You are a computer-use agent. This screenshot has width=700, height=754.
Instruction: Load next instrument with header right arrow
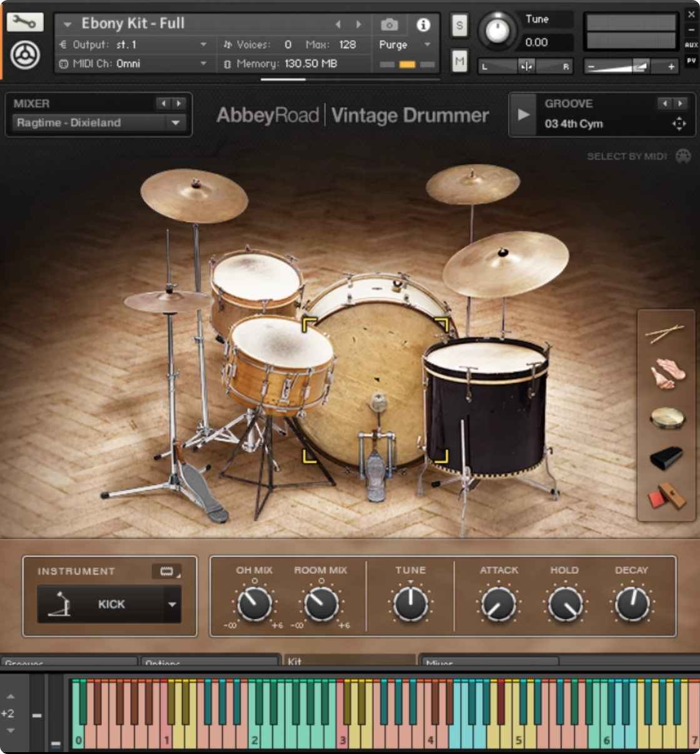pyautogui.click(x=358, y=24)
